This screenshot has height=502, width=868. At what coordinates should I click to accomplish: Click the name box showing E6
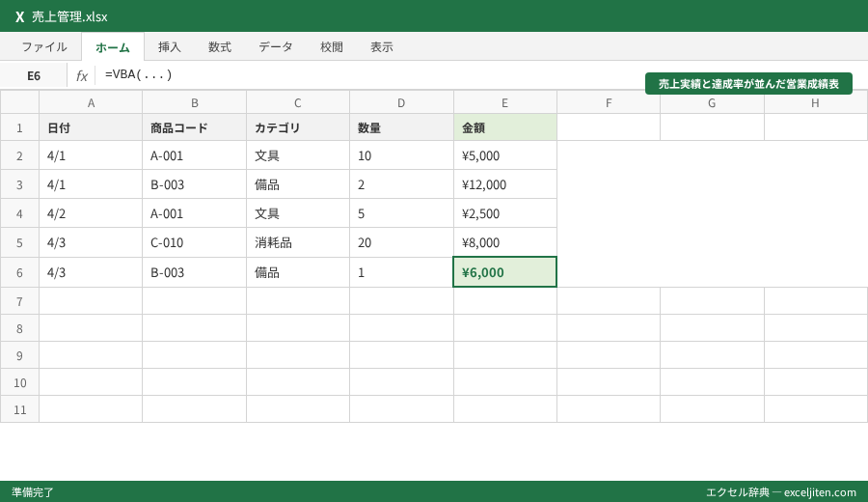pyautogui.click(x=34, y=75)
